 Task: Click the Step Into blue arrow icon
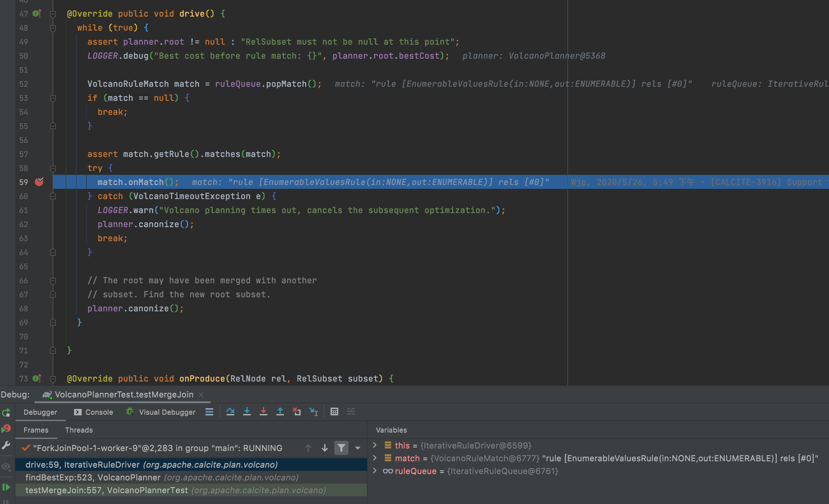[x=247, y=411]
